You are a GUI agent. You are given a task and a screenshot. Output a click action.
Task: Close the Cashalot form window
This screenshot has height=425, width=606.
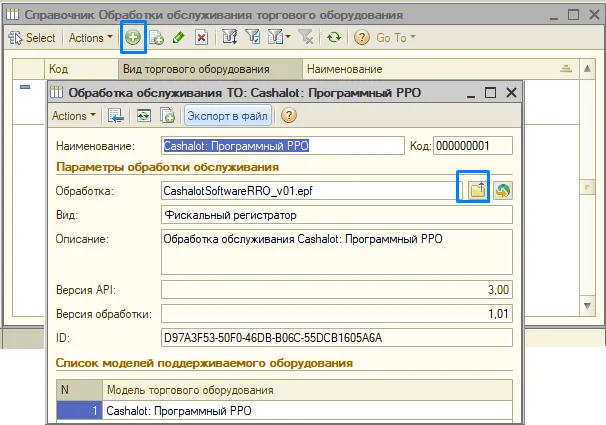point(511,93)
